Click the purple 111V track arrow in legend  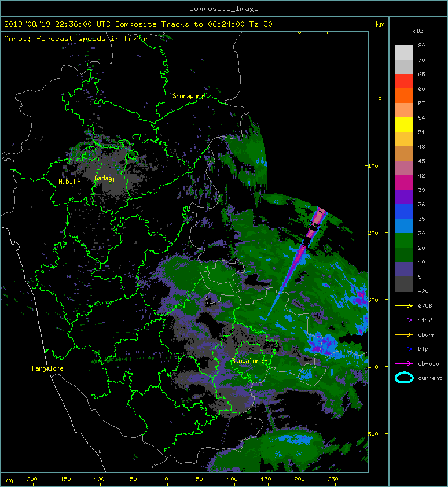tap(404, 320)
